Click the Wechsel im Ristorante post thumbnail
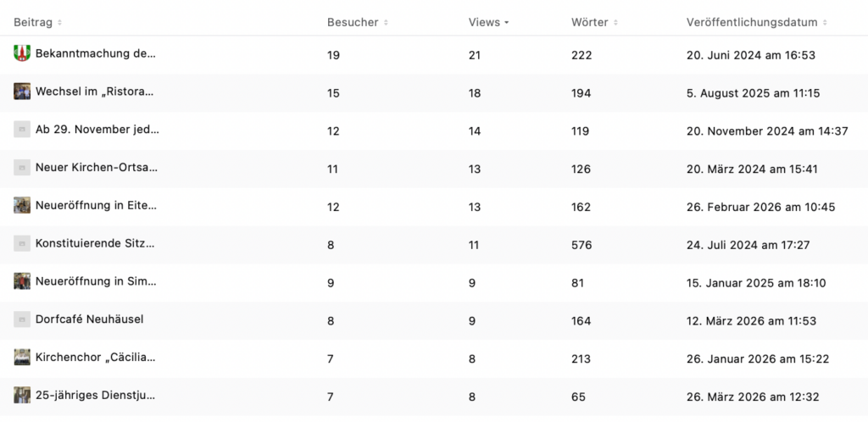Screen dimensions: 868x422 coord(22,92)
